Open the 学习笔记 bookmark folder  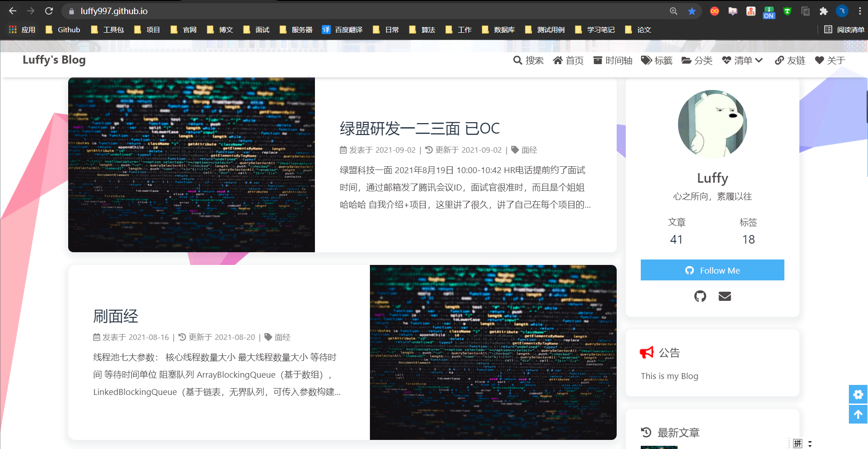click(595, 30)
